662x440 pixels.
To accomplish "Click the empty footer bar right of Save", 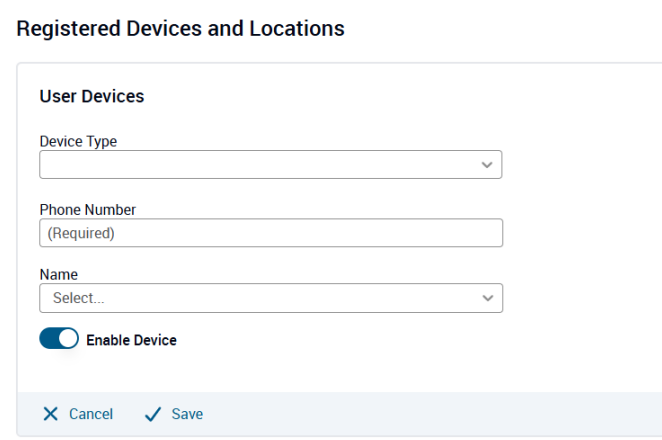I will 431,414.
